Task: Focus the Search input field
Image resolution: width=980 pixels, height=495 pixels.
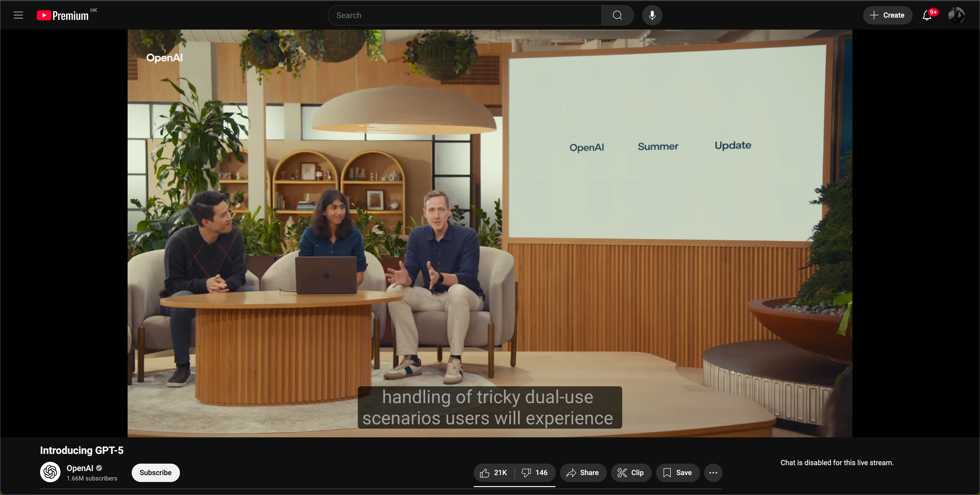Action: pos(464,15)
